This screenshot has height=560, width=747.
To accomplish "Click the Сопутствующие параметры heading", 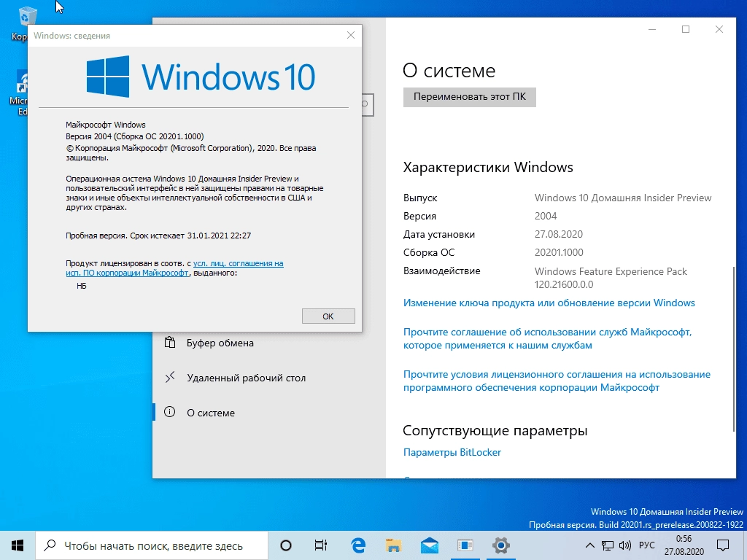I will 495,430.
